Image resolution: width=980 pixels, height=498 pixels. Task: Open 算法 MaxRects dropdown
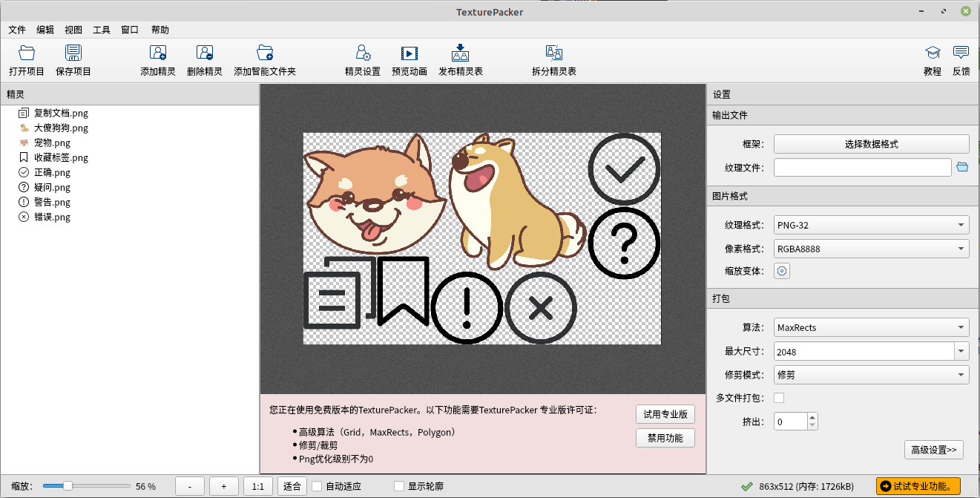click(x=871, y=327)
